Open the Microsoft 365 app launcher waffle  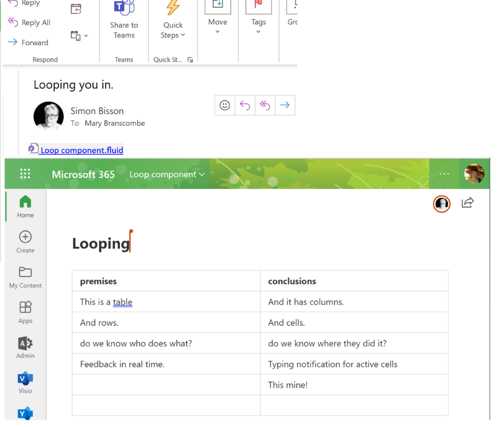click(25, 174)
